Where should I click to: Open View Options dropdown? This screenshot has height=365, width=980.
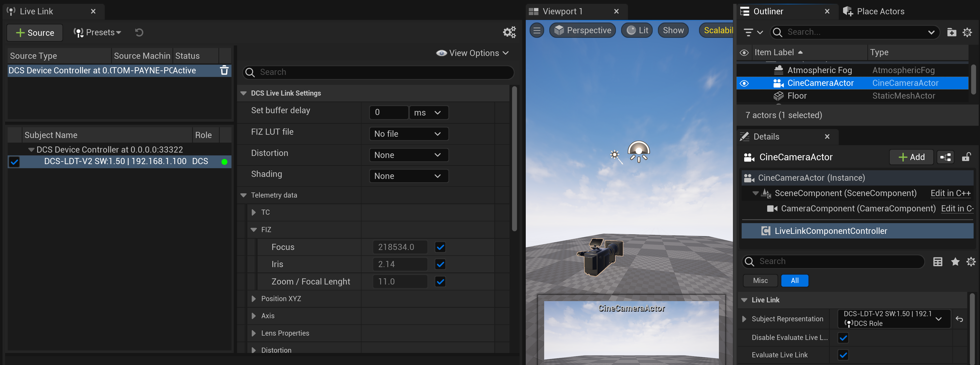(472, 53)
